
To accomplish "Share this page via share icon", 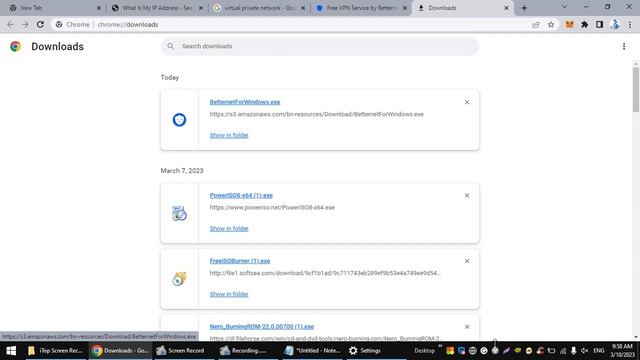I will tap(536, 24).
